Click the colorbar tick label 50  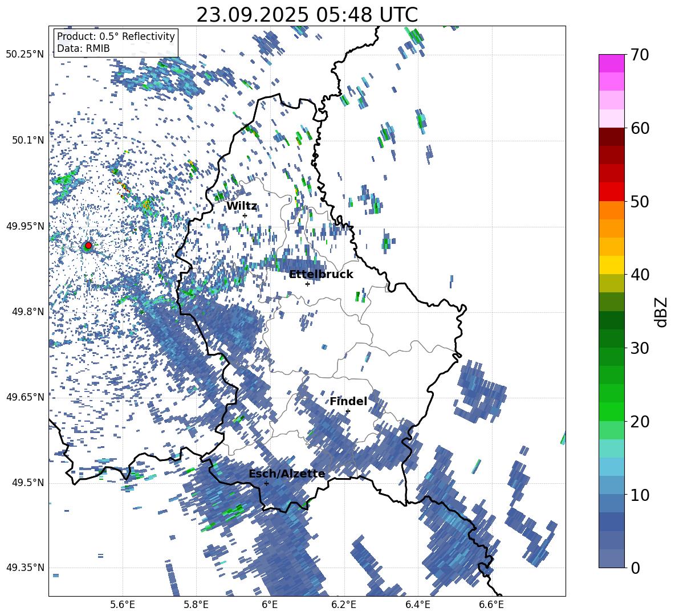click(x=640, y=202)
